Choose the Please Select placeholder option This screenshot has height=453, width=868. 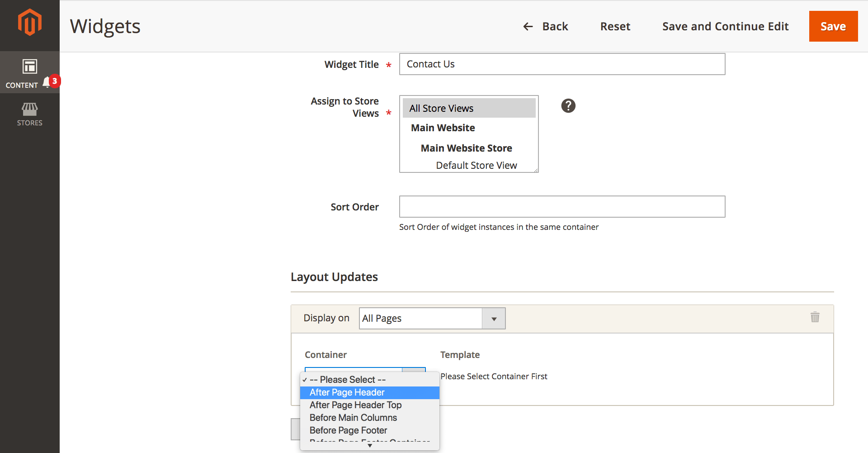[x=347, y=380]
